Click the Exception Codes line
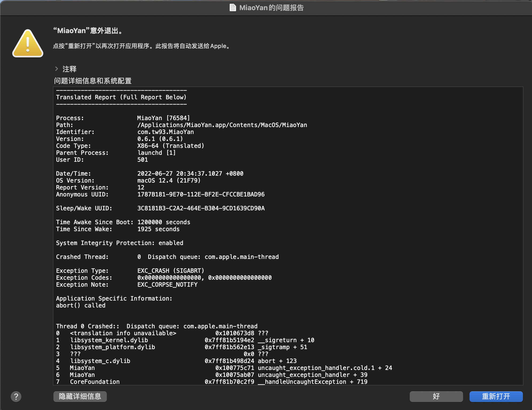The height and width of the screenshot is (410, 532). tap(164, 278)
